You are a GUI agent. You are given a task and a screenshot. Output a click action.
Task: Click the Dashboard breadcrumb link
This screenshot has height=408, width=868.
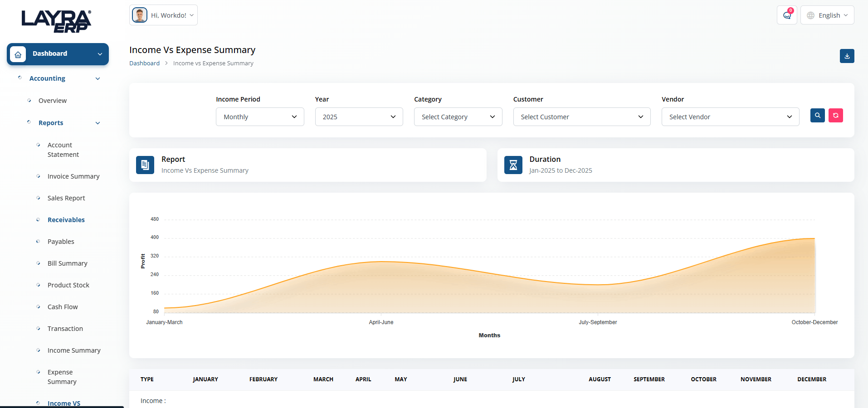pyautogui.click(x=144, y=63)
